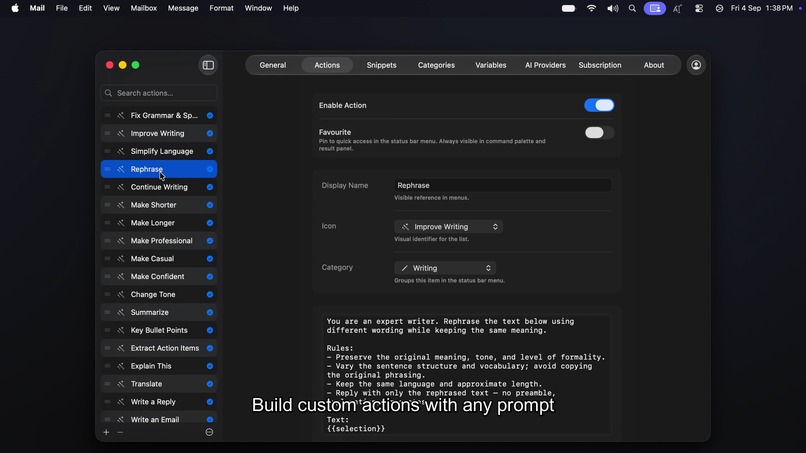Toggle enabled checkmark for Improve Writing
This screenshot has height=453, width=806.
click(x=210, y=134)
